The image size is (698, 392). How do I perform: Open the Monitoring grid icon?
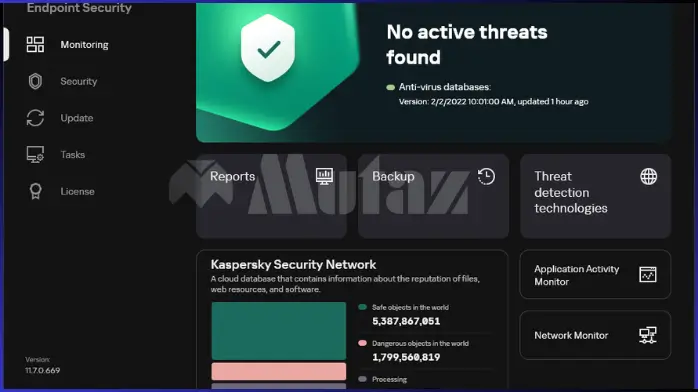click(35, 44)
